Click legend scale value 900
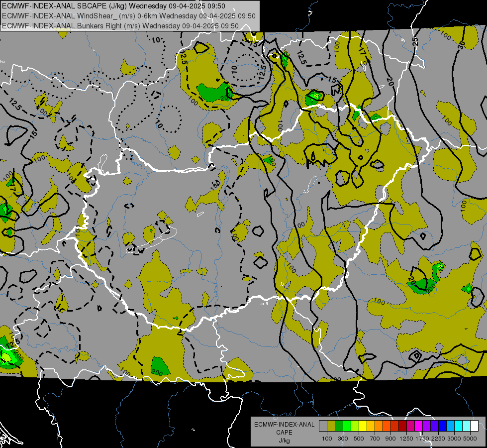Image resolution: width=487 pixels, height=448 pixels. 390,439
